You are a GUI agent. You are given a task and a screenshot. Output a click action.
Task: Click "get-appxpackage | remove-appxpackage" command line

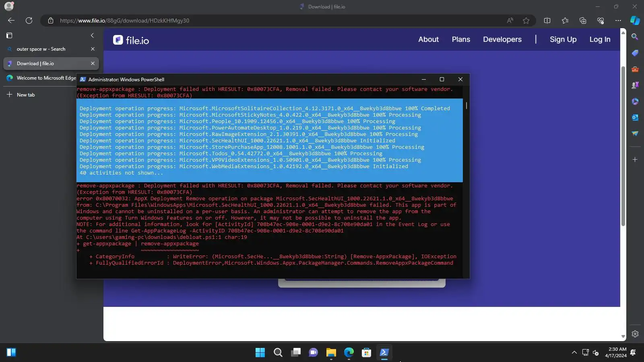(x=140, y=244)
